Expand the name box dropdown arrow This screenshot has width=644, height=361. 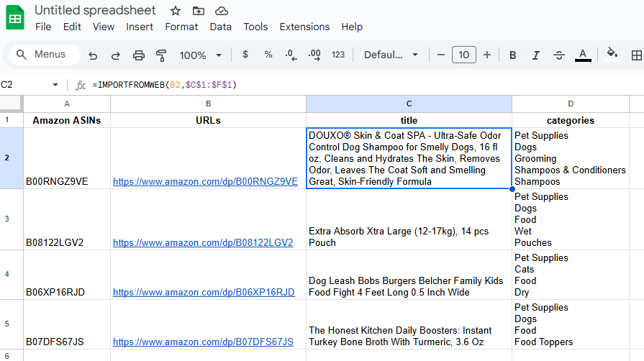click(x=55, y=85)
